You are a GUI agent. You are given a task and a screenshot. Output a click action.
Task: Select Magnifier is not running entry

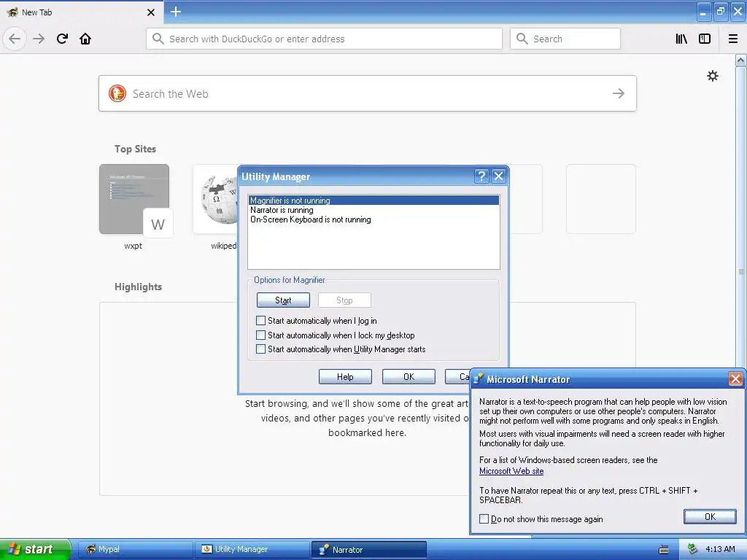[373, 201]
